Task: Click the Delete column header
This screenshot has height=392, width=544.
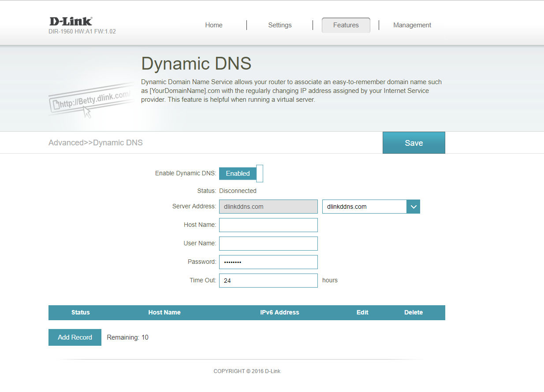Action: pyautogui.click(x=414, y=312)
